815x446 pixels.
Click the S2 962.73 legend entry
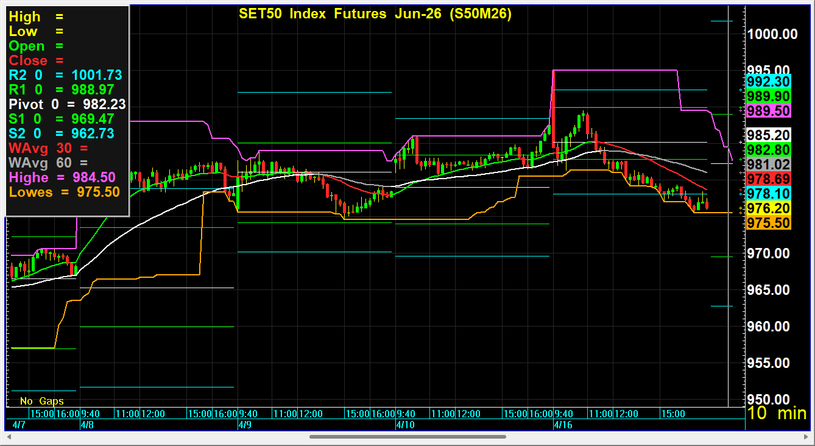click(65, 133)
